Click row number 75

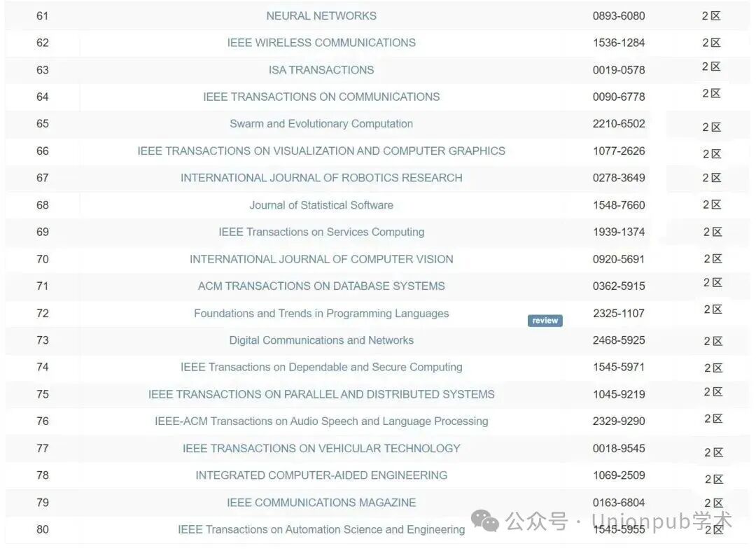(x=43, y=394)
